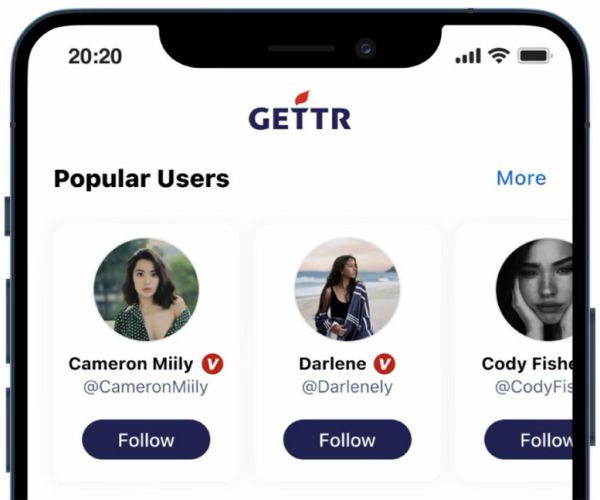The height and width of the screenshot is (500, 600).
Task: Click Cameron Miily's verified badge
Action: click(212, 364)
